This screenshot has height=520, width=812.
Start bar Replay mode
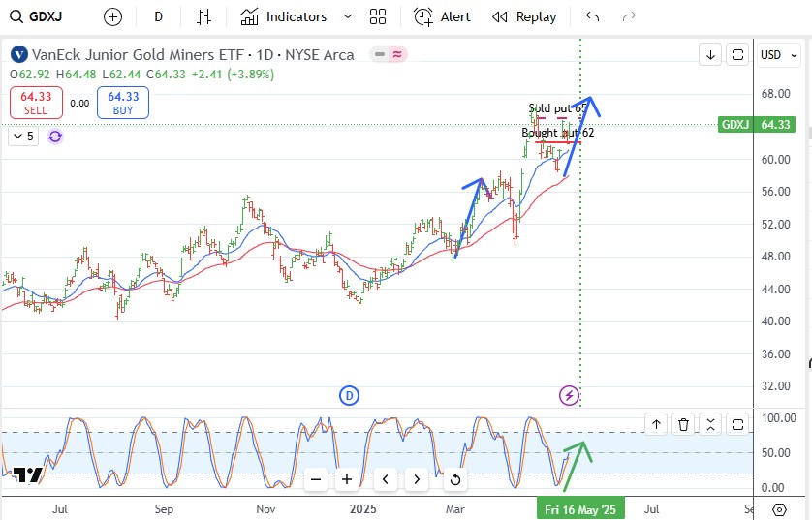(524, 17)
